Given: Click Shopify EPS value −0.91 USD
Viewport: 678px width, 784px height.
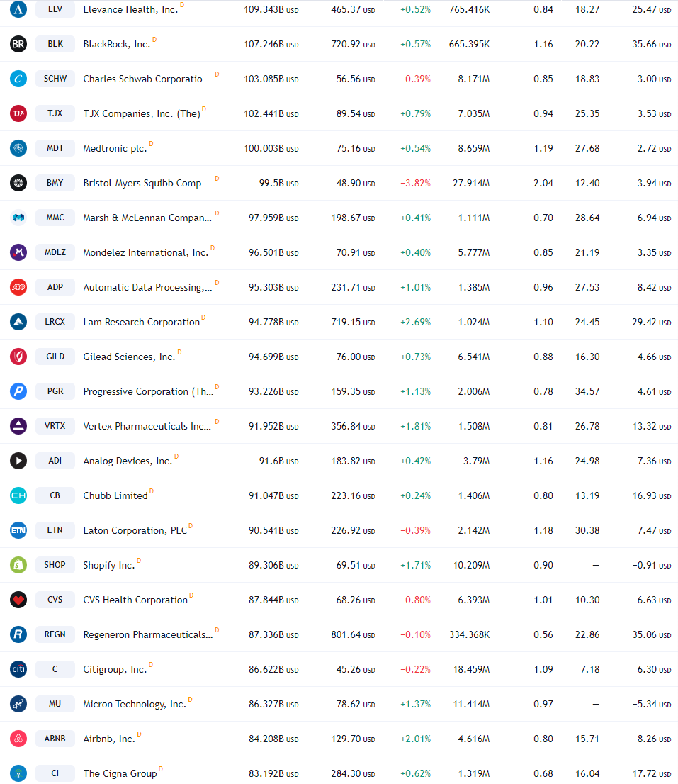Looking at the screenshot, I should pyautogui.click(x=652, y=566).
